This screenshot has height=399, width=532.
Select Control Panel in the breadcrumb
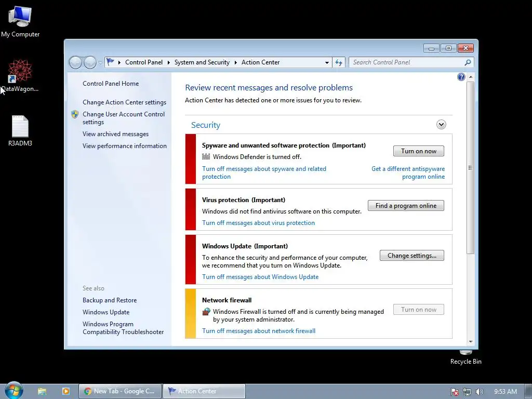point(144,62)
